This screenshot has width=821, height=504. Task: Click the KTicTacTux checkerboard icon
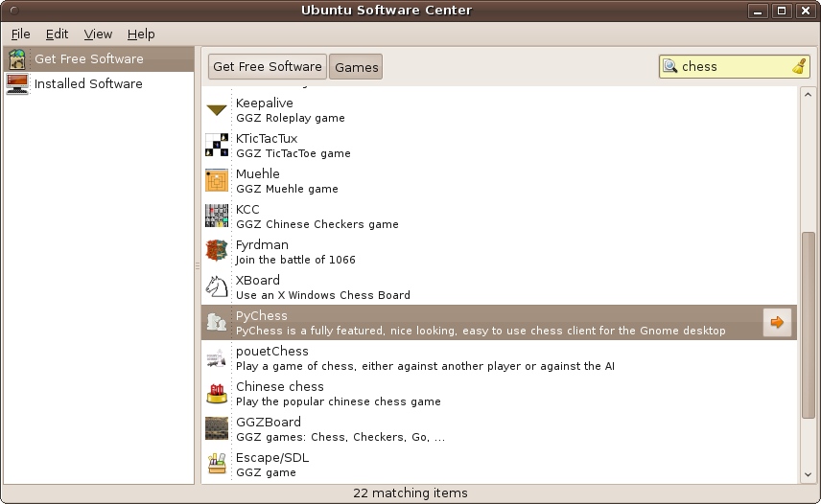(x=216, y=145)
